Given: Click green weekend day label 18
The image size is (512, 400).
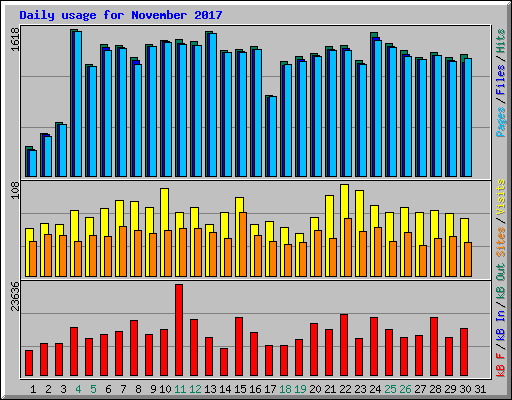Looking at the screenshot, I should 285,389.
